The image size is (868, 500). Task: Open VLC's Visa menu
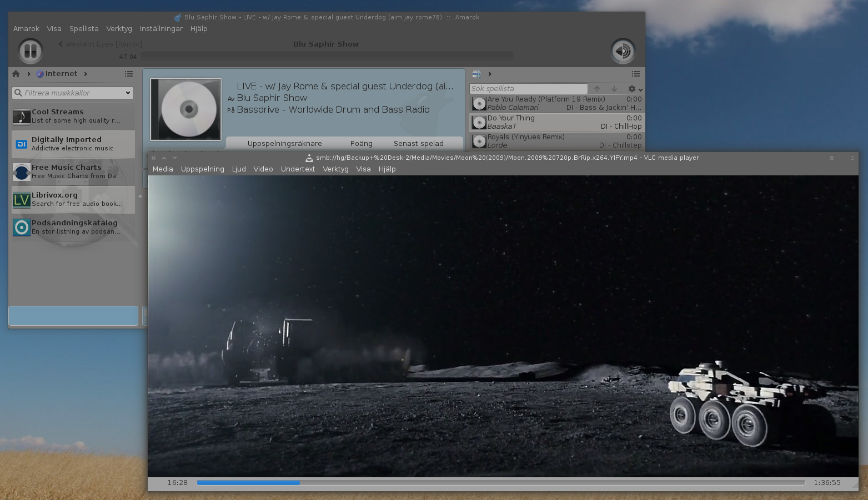[x=363, y=169]
